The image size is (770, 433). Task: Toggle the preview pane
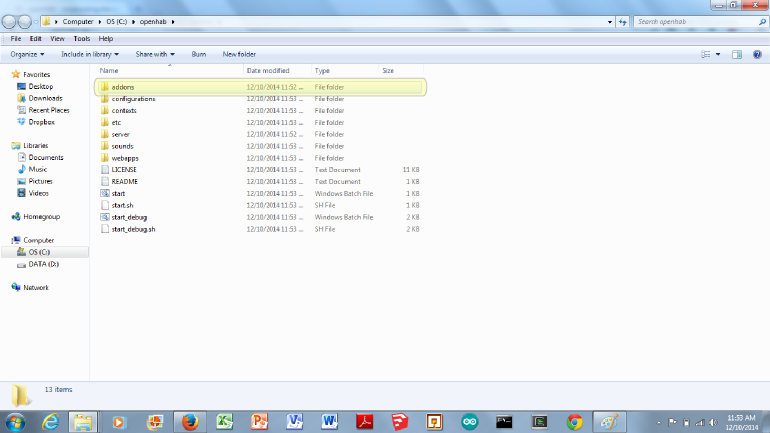point(737,54)
